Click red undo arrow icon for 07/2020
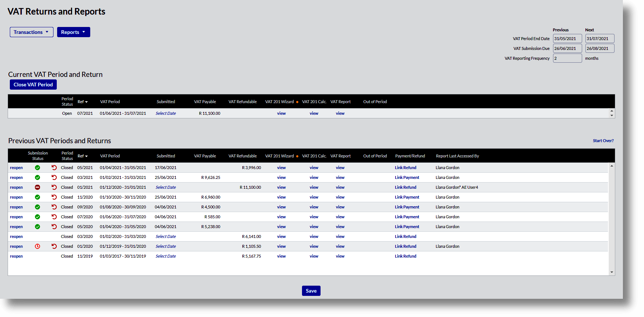Image resolution: width=644 pixels, height=317 pixels. 54,217
